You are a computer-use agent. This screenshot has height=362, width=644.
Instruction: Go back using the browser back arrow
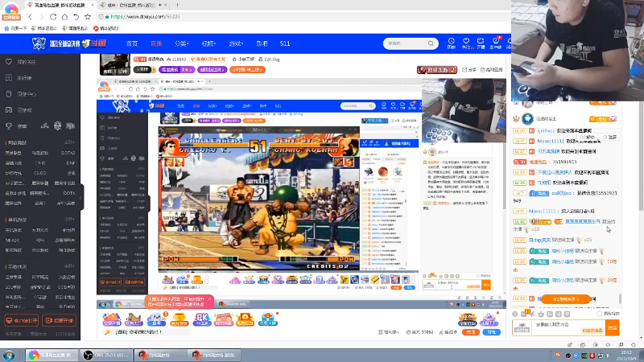(30, 17)
